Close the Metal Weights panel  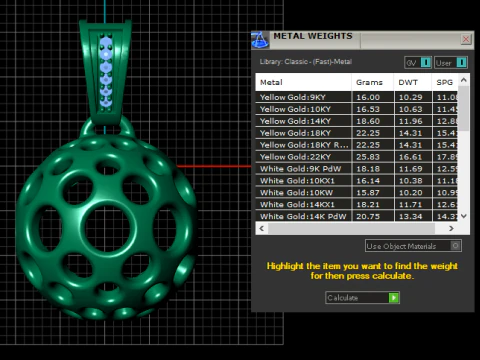point(466,39)
